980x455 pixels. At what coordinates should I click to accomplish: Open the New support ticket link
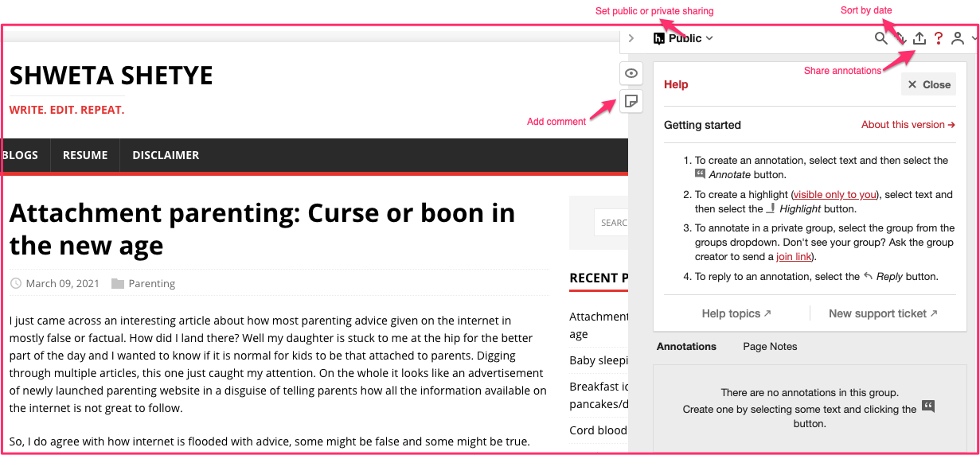coord(883,313)
